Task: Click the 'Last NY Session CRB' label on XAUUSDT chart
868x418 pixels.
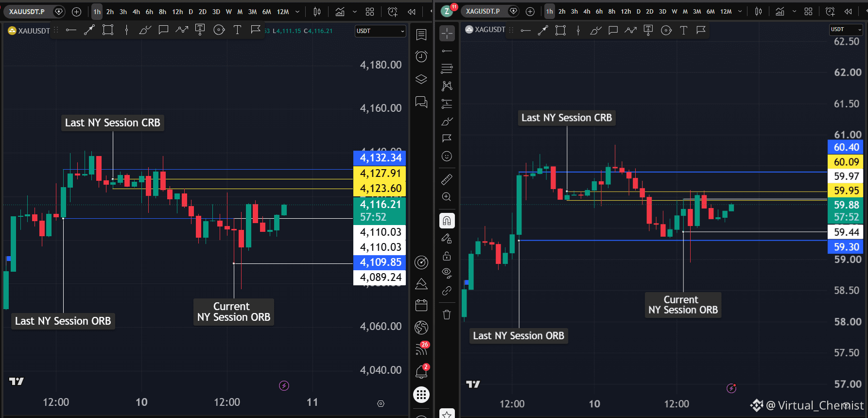Action: click(113, 123)
